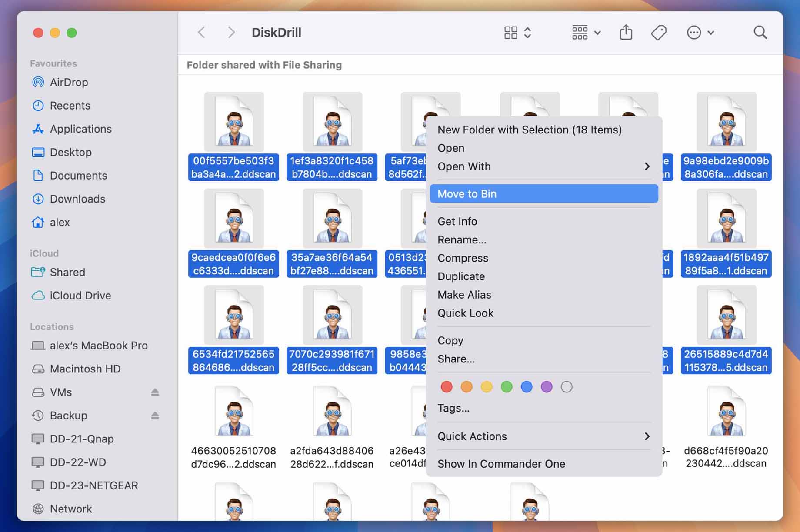Select New Folder with Selection (18 Items)

pyautogui.click(x=543, y=130)
